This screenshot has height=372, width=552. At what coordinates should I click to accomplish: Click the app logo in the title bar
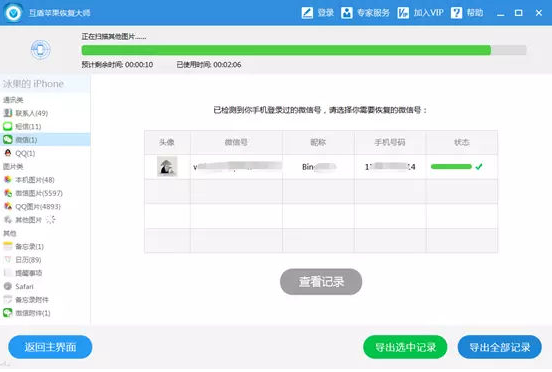point(13,13)
